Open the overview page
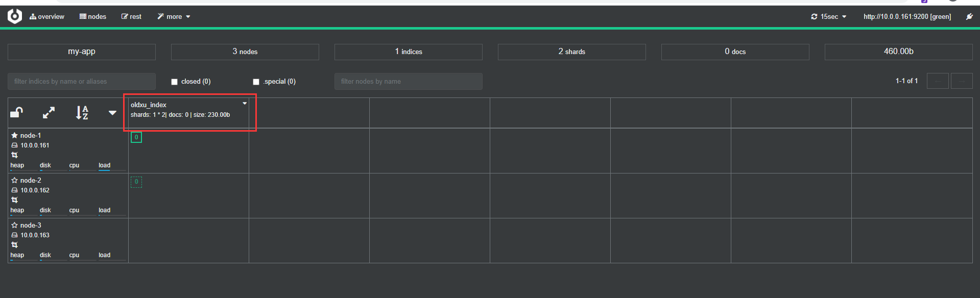980x298 pixels. 47,16
